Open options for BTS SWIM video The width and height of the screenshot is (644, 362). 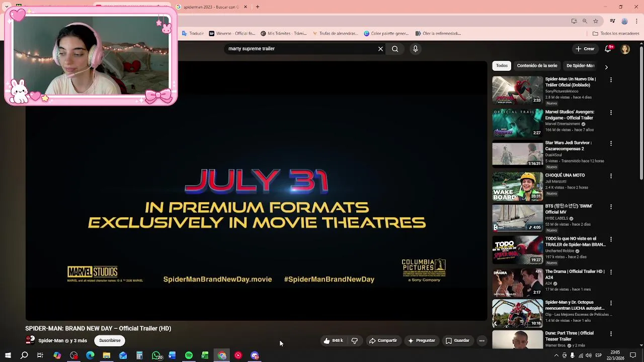[611, 207]
